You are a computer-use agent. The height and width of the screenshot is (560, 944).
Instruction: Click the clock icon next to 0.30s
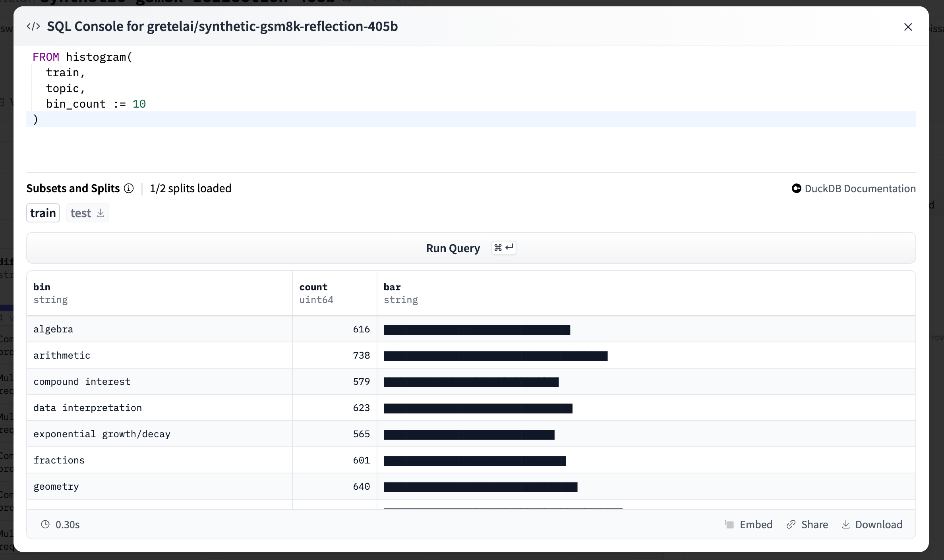(46, 524)
